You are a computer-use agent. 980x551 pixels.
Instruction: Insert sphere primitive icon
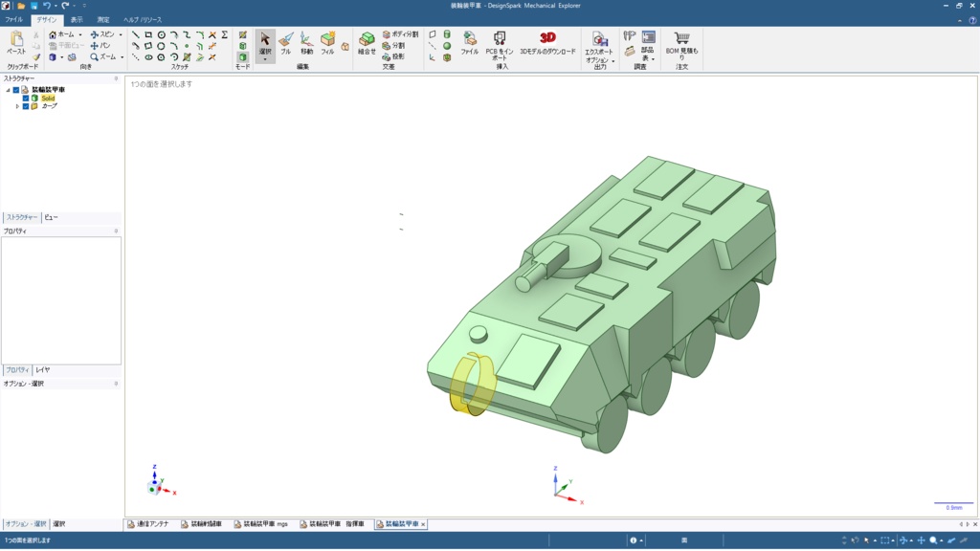(x=447, y=46)
